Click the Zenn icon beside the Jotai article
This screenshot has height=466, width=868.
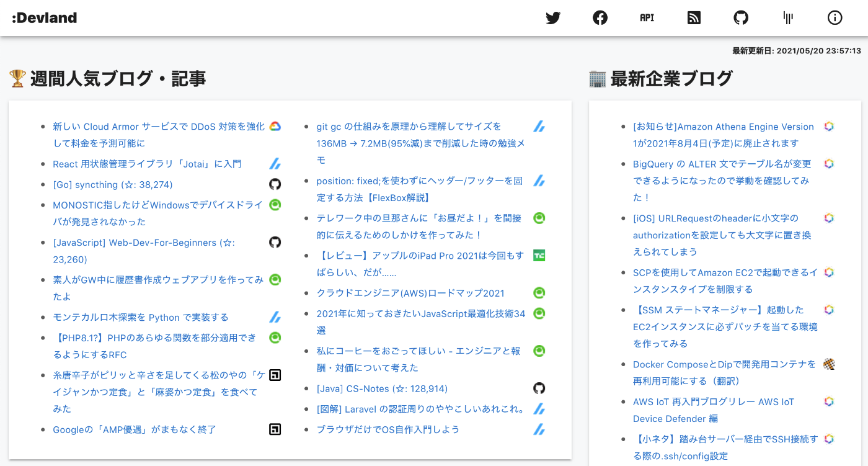click(275, 164)
